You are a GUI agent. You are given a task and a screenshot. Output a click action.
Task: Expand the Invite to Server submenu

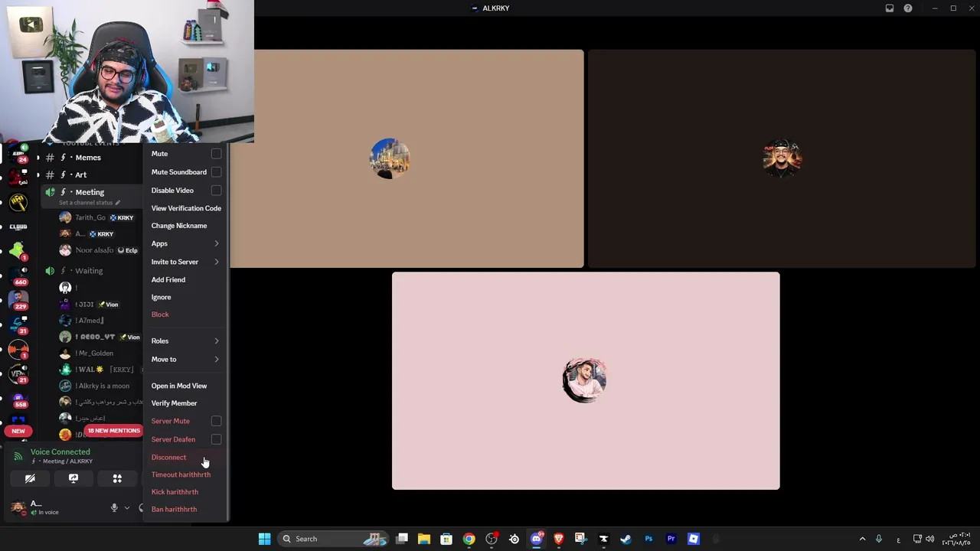pos(186,262)
